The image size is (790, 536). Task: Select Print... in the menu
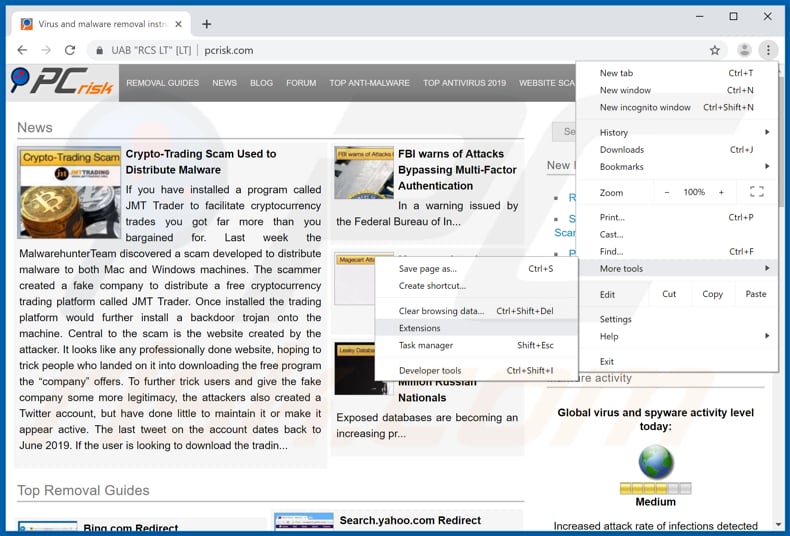[x=677, y=217]
